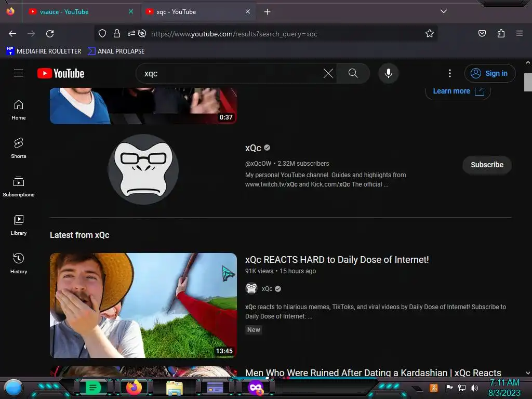The width and height of the screenshot is (532, 399).
Task: Open Shorts in the YouTube sidebar
Action: 19,148
